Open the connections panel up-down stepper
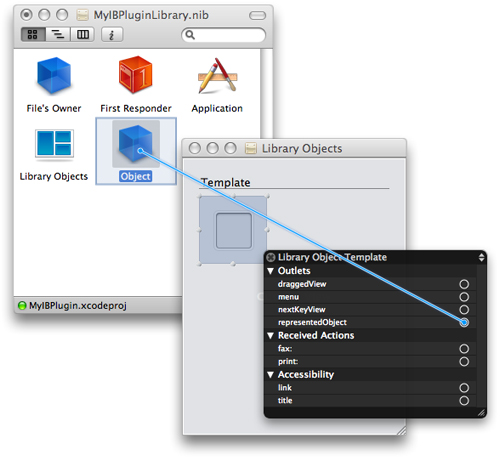The image size is (500, 457). 481,257
